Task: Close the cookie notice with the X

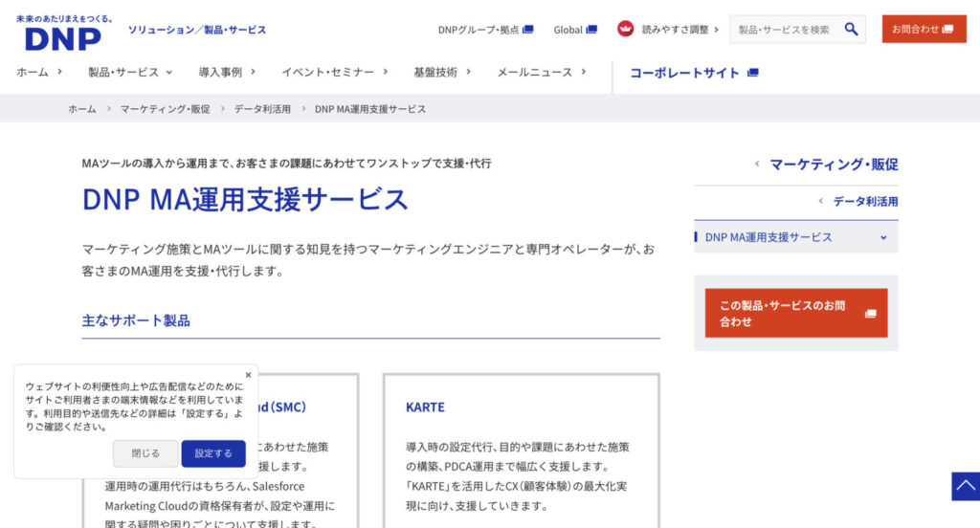Action: [x=248, y=375]
